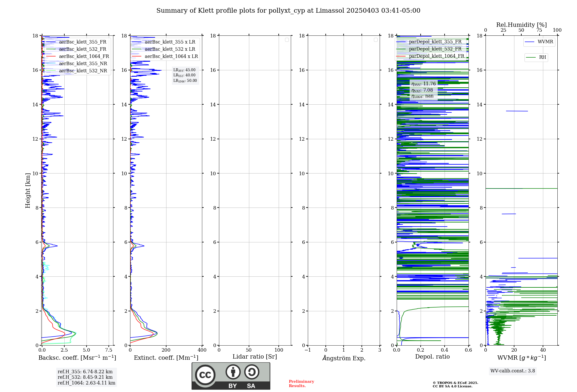
Task: Click the parDepol_klett_355_FR legend entry
Action: click(x=435, y=42)
